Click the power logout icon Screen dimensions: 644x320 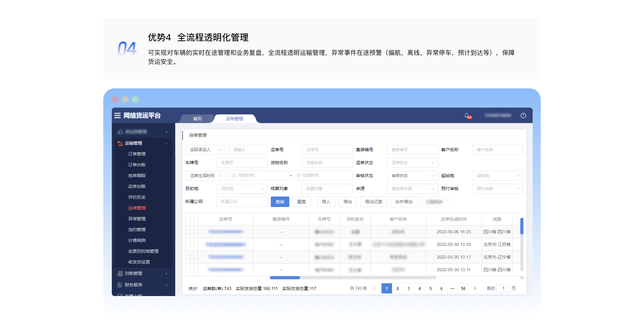point(523,115)
